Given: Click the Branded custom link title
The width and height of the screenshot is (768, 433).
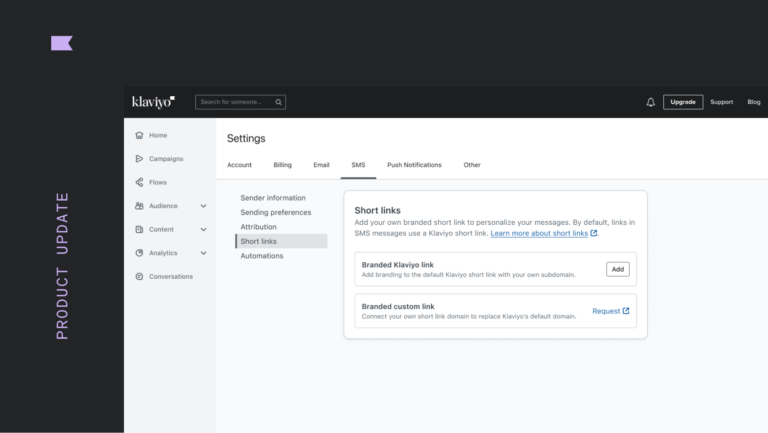Looking at the screenshot, I should click(x=398, y=306).
